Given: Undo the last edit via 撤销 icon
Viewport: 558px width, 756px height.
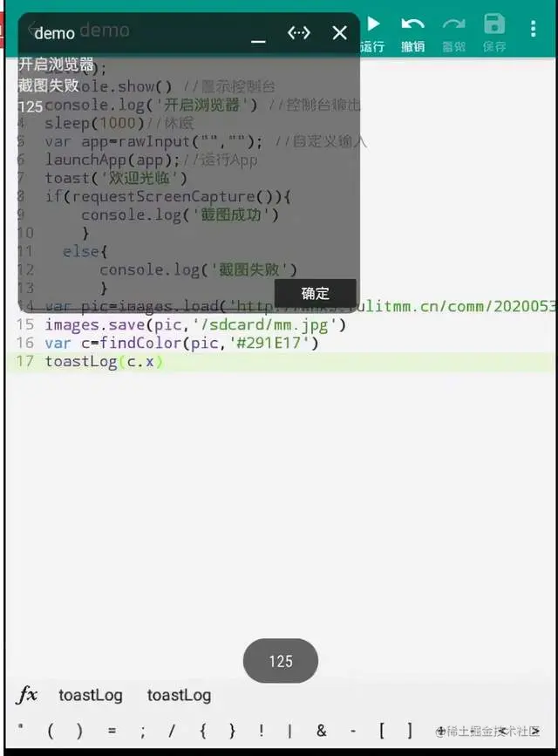Looking at the screenshot, I should pos(413,33).
